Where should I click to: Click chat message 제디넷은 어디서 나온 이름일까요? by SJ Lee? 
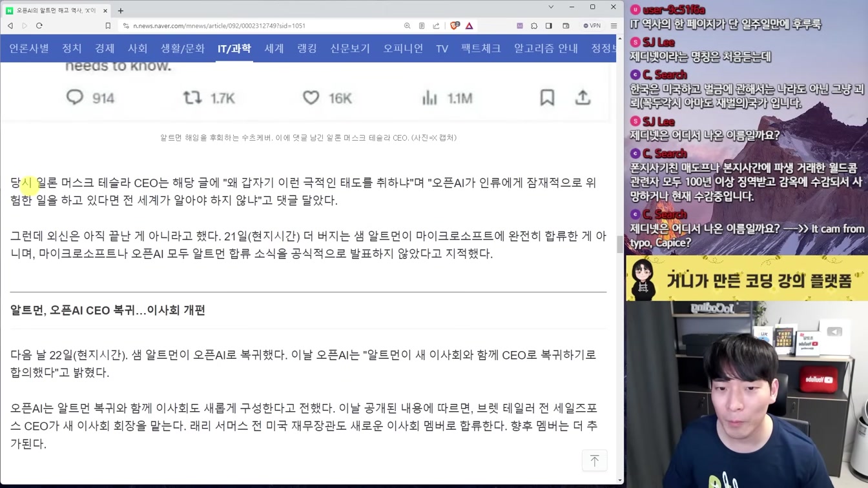(705, 136)
